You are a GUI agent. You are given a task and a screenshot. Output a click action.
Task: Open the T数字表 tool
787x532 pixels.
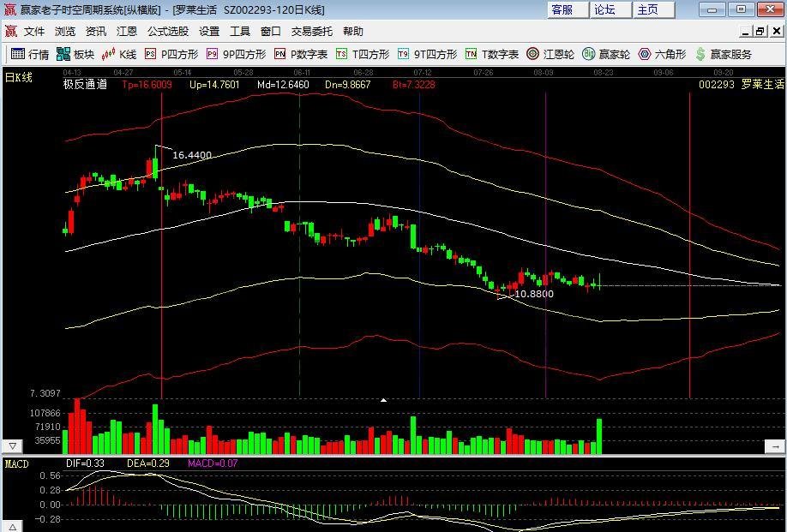[492, 54]
